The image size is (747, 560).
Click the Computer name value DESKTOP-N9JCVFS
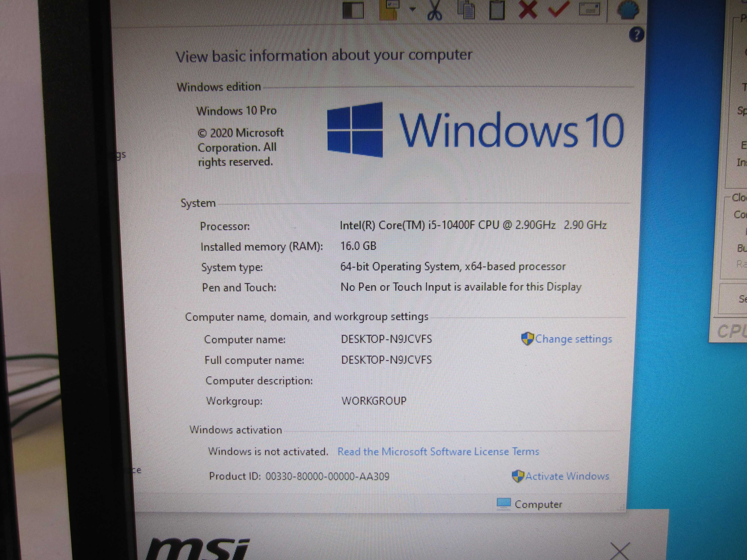point(386,339)
